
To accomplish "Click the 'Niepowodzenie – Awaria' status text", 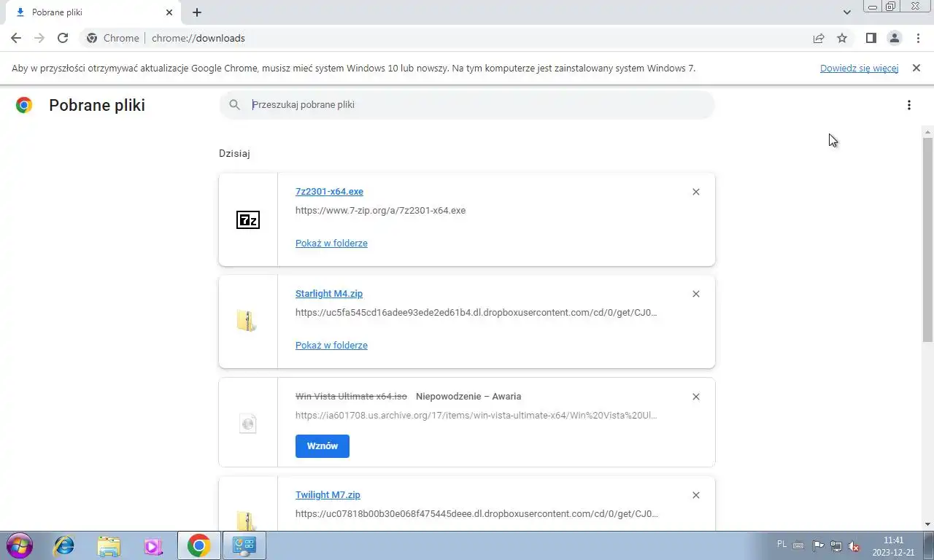I will tap(468, 396).
